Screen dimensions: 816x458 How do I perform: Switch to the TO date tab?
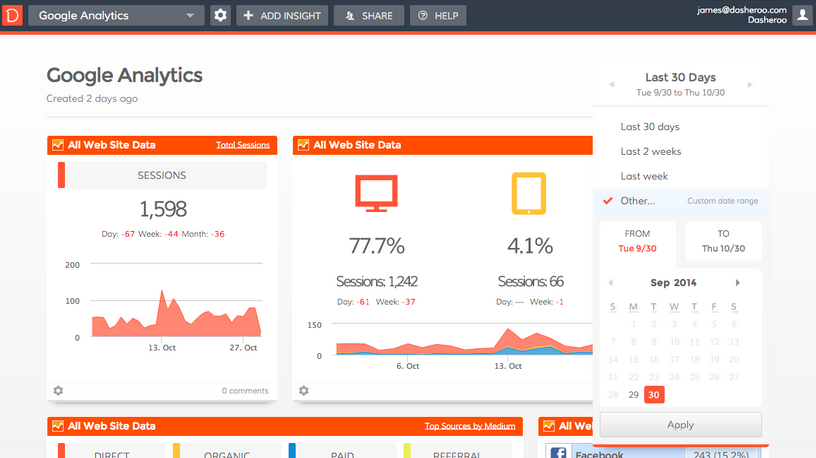(723, 241)
